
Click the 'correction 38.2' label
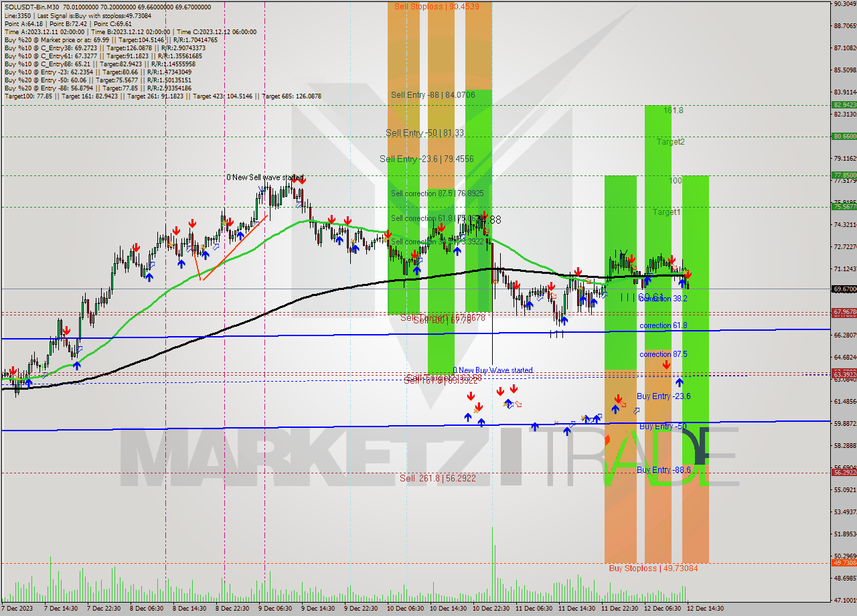coord(664,299)
